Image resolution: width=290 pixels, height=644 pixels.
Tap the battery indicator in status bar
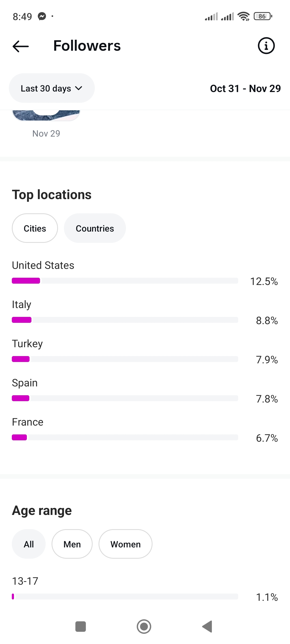(x=263, y=16)
